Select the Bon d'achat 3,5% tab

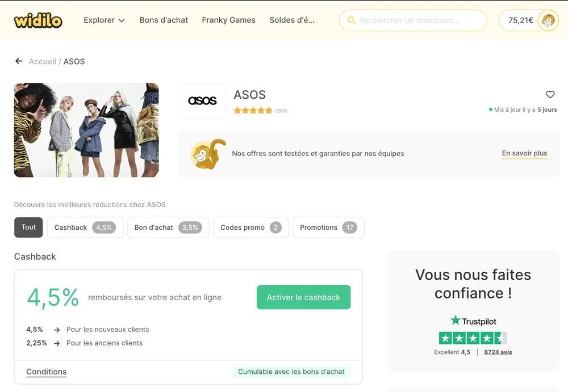168,227
